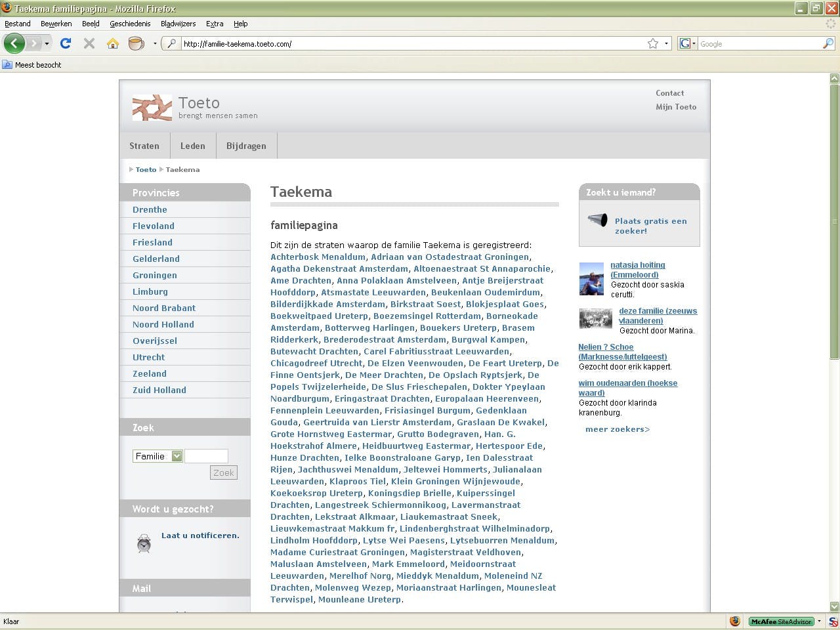Click the URL address bar field
This screenshot has height=630, width=840.
click(x=413, y=44)
